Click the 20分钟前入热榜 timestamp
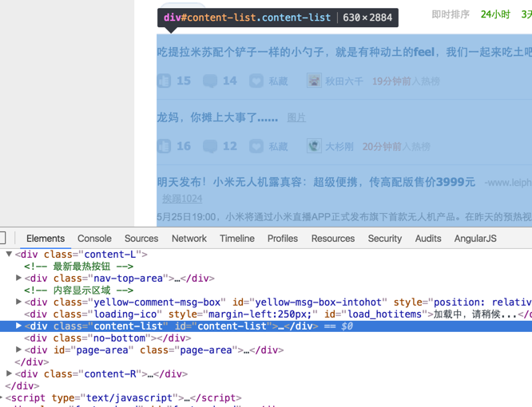Viewport: 532px width, 407px height. [x=396, y=147]
